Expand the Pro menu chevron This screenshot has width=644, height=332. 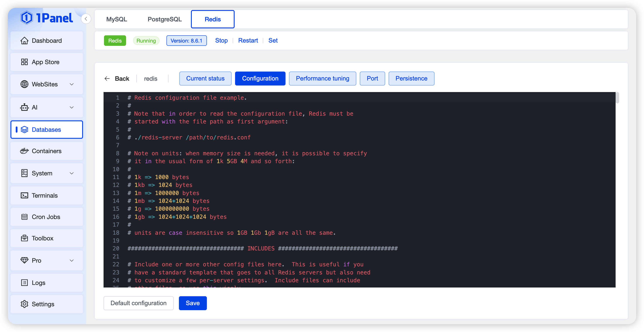(x=71, y=260)
